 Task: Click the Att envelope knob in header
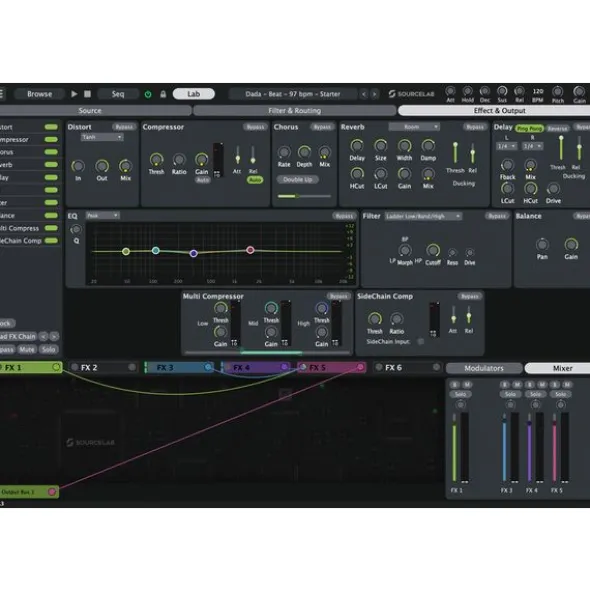point(450,91)
